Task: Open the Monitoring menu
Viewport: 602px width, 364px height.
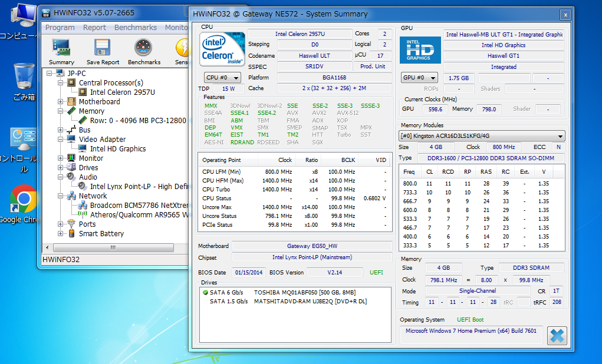Action: [x=176, y=28]
